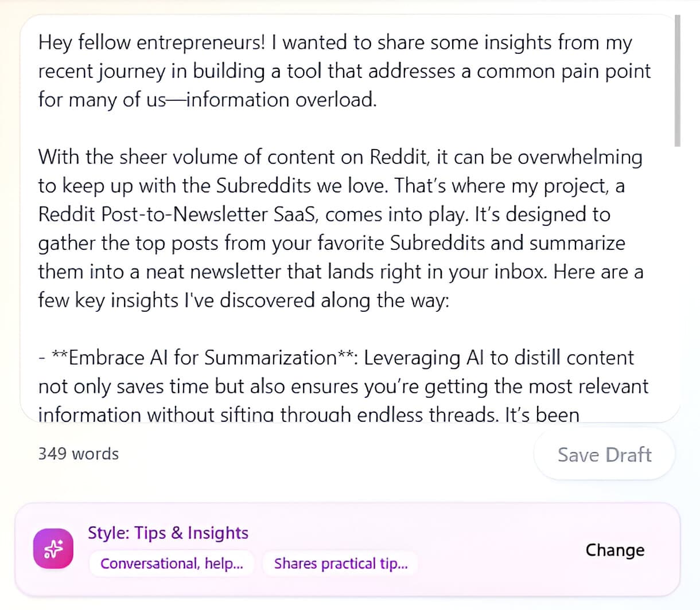This screenshot has height=610, width=700.
Task: Open the style card menu area
Action: pos(350,548)
